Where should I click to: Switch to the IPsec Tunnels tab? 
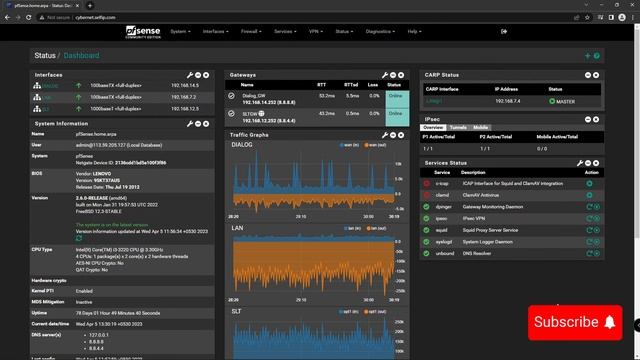pos(458,127)
